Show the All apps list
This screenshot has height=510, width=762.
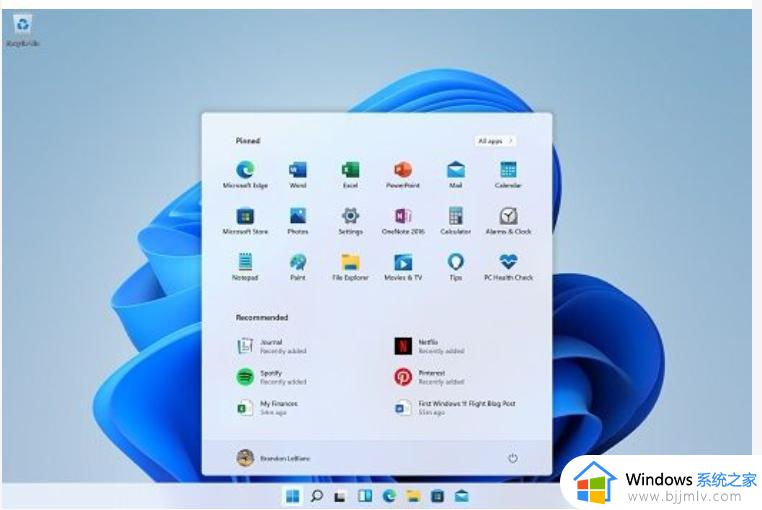click(x=495, y=141)
